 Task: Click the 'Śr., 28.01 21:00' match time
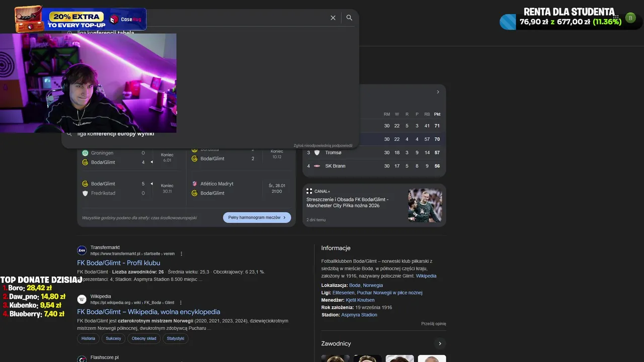[x=277, y=189]
